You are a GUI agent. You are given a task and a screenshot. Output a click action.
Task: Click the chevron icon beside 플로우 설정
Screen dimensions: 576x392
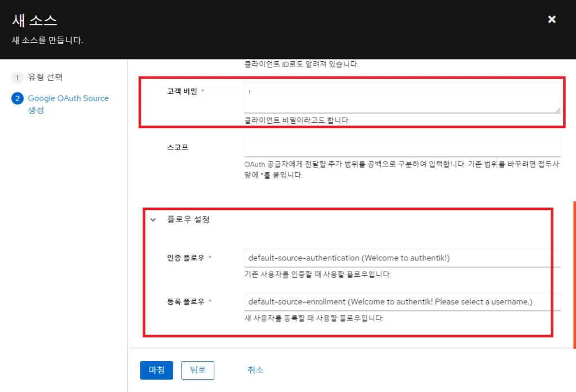point(152,220)
